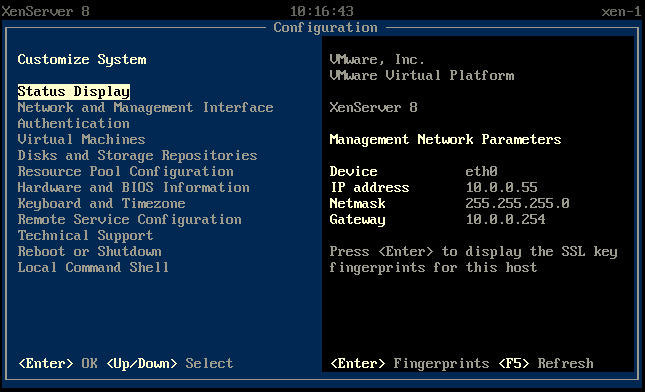
Task: Click the xen-1 hostname text
Action: pos(621,11)
